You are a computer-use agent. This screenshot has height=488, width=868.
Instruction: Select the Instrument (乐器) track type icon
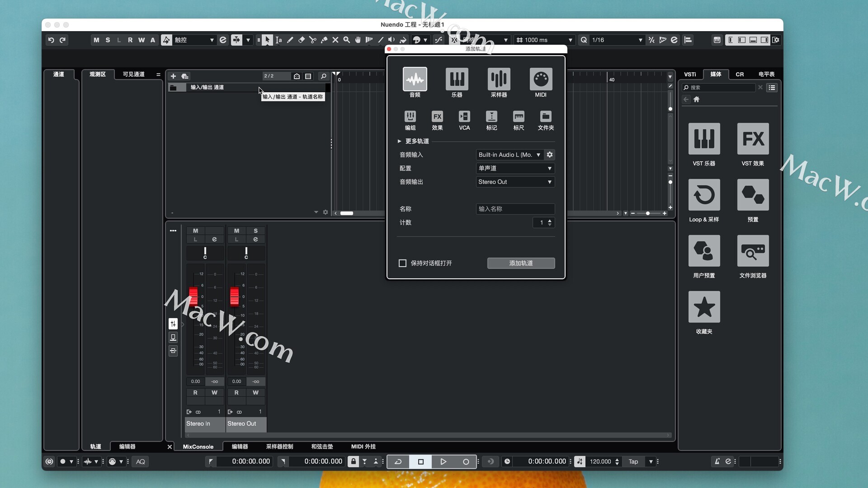pos(457,79)
